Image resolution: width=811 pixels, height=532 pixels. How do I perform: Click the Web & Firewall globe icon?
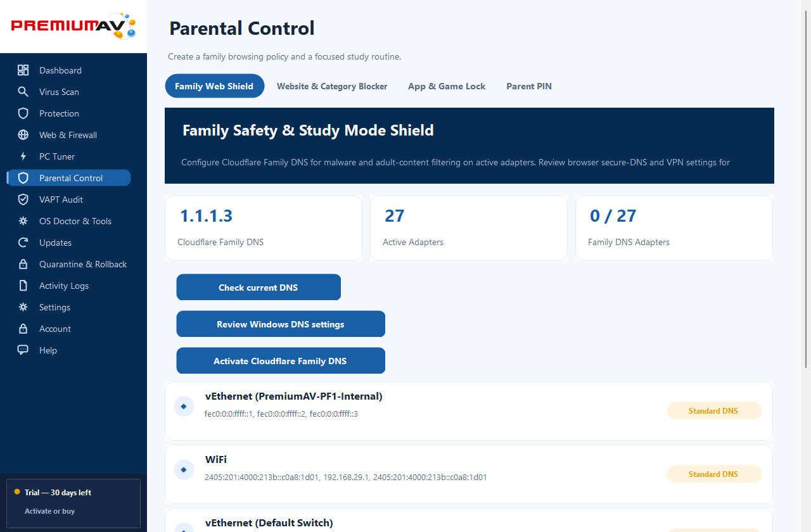23,135
